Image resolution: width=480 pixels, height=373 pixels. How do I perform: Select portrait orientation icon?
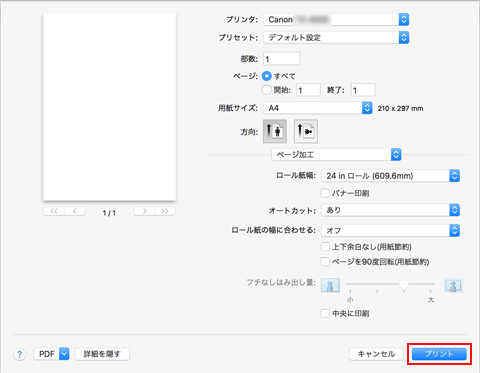click(275, 131)
